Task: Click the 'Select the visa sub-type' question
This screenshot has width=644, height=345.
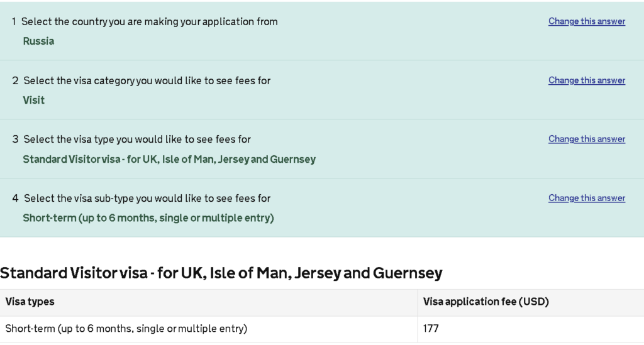Action: (x=147, y=198)
